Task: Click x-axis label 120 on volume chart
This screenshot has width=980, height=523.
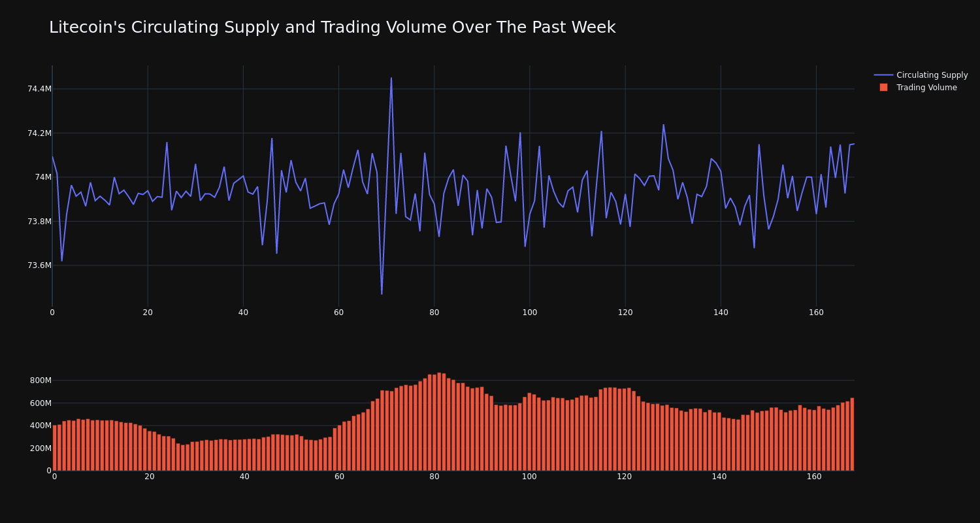Action: pyautogui.click(x=624, y=477)
